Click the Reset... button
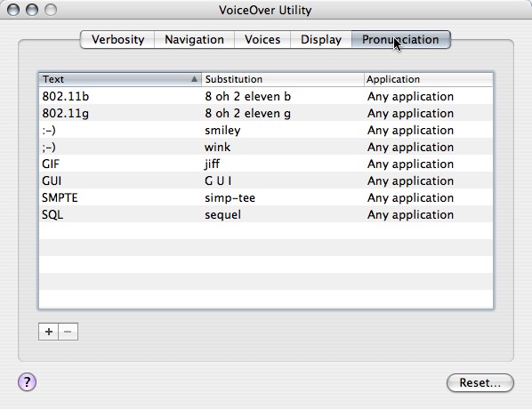532x409 pixels. click(x=480, y=382)
